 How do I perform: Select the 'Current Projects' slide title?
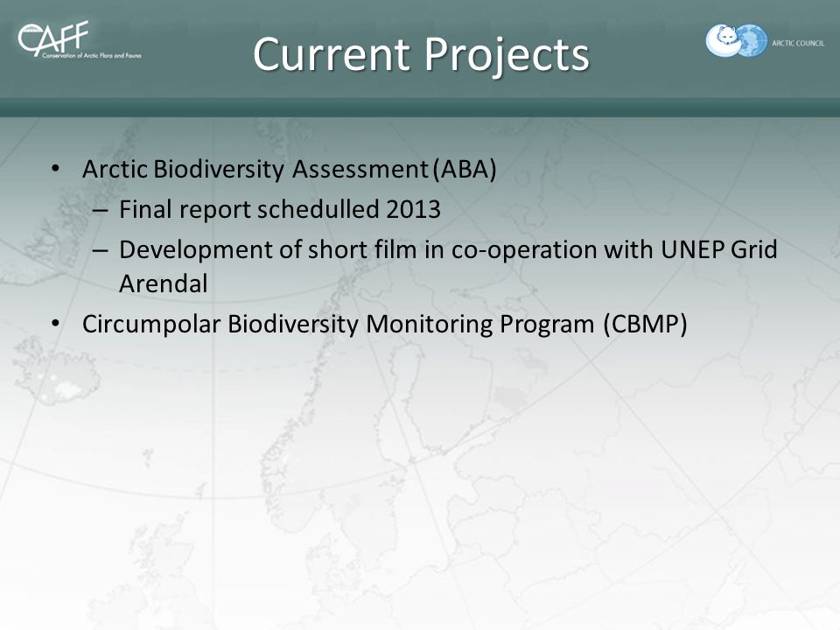pyautogui.click(x=421, y=54)
